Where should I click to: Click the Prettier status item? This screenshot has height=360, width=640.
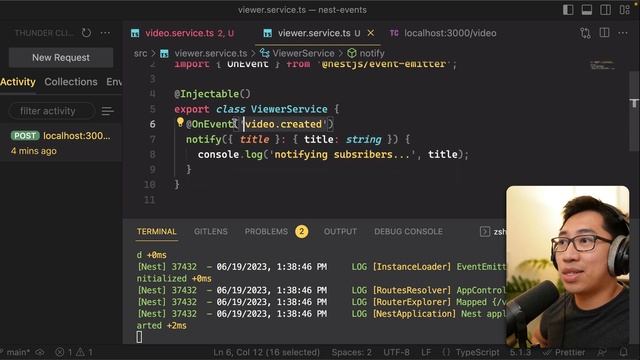coord(564,352)
